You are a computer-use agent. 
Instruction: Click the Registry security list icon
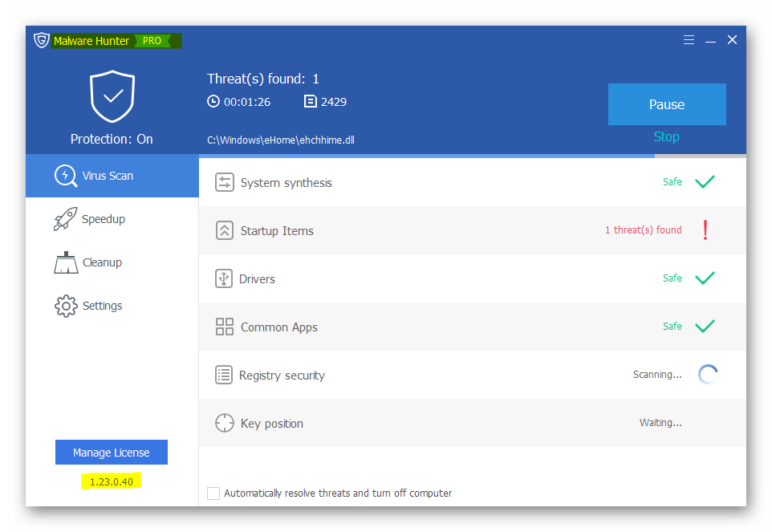pyautogui.click(x=224, y=375)
